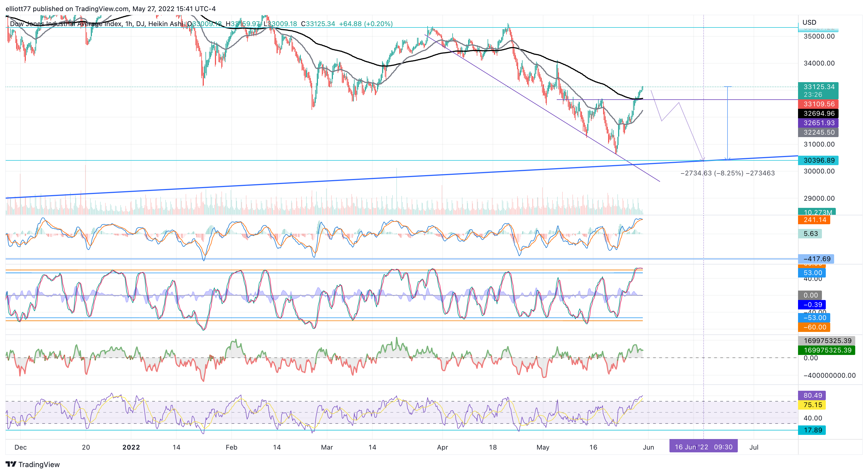Click the gray 32245.50 moving average tag
Screen dimensions: 868x474
(x=819, y=132)
